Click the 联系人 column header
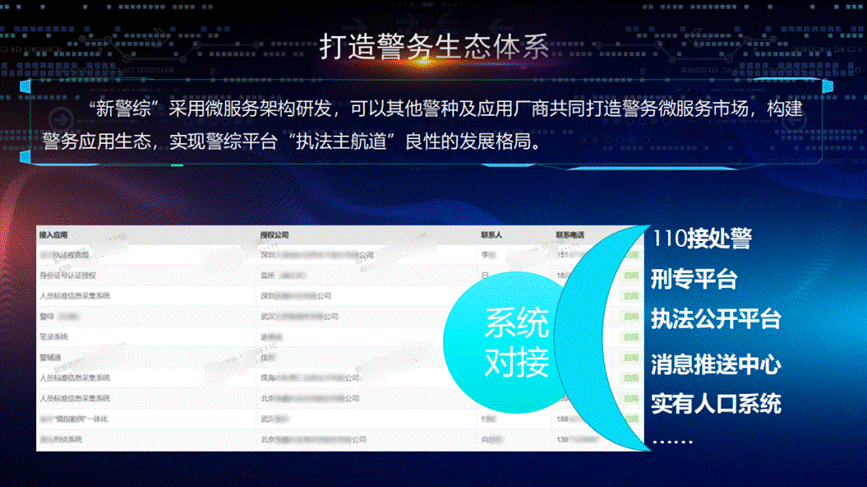 (491, 236)
